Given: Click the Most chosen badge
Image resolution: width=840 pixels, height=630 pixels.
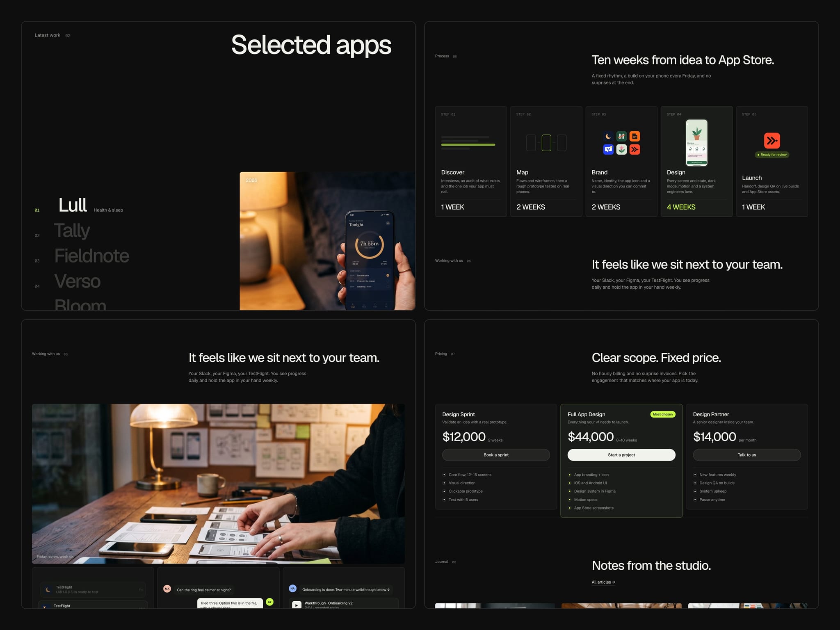Looking at the screenshot, I should pyautogui.click(x=663, y=414).
